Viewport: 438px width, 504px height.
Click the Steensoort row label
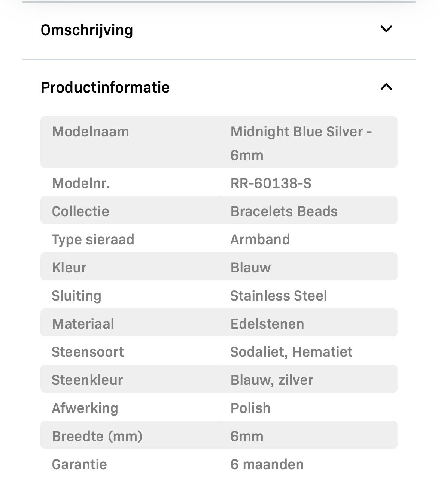coord(88,352)
